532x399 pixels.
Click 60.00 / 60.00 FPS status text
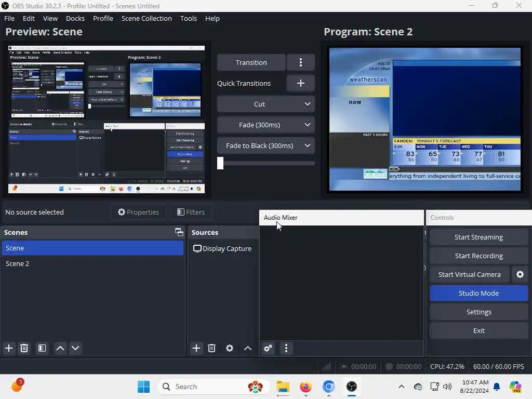[498, 366]
